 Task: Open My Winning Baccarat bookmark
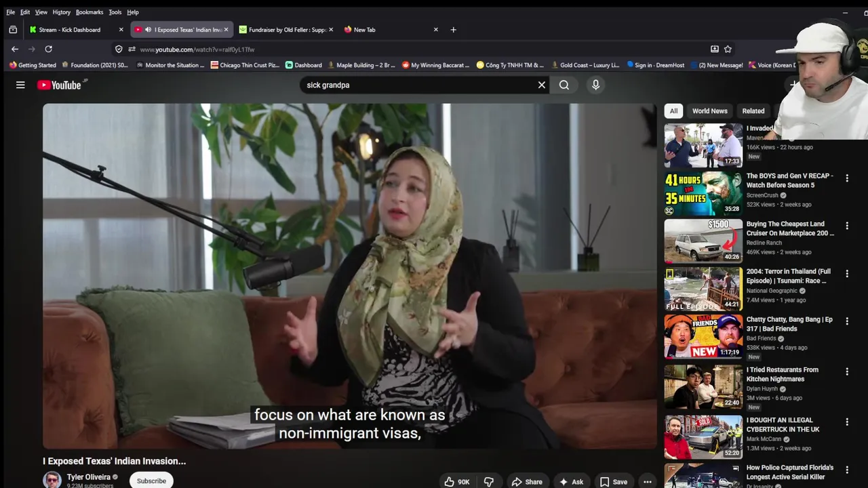pos(435,65)
